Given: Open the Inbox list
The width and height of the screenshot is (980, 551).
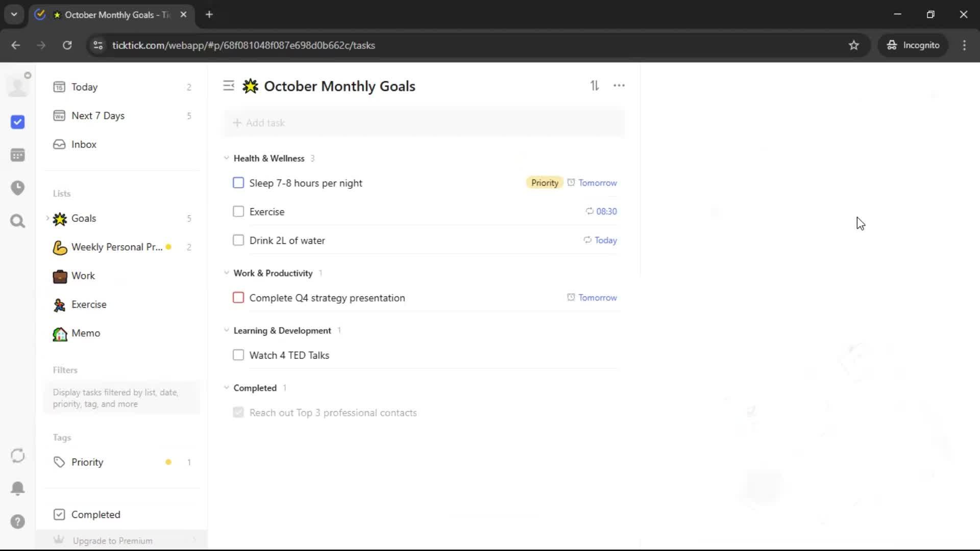Looking at the screenshot, I should pos(84,144).
